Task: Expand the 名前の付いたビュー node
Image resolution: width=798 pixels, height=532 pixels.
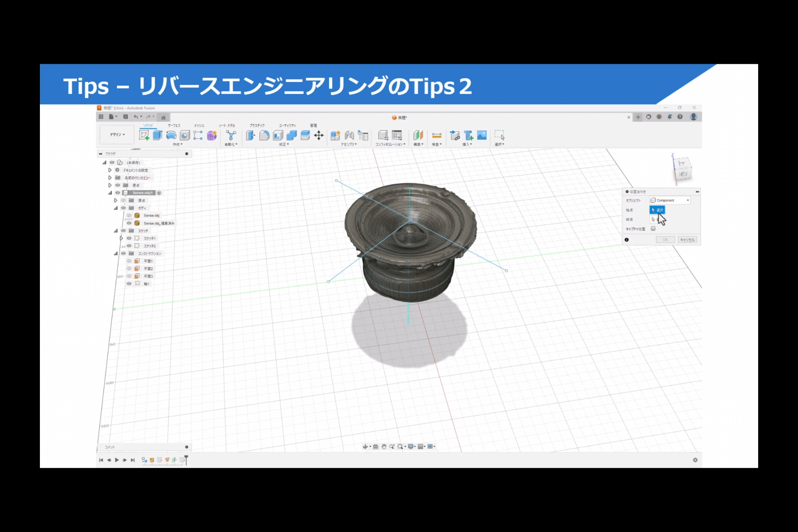Action: 110,177
